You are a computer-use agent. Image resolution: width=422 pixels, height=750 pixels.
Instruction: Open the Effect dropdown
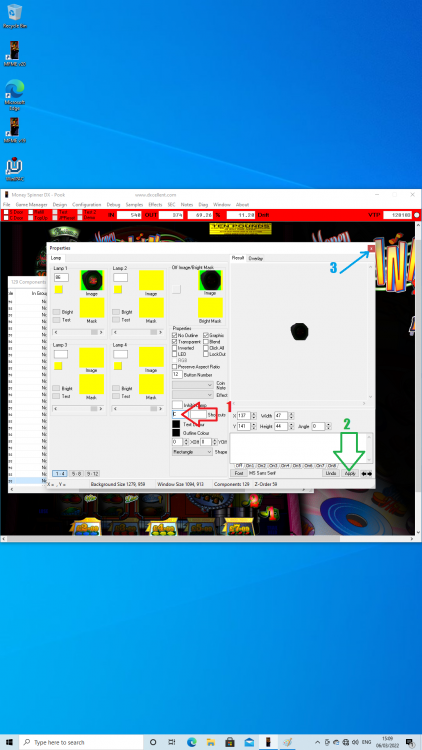point(192,395)
